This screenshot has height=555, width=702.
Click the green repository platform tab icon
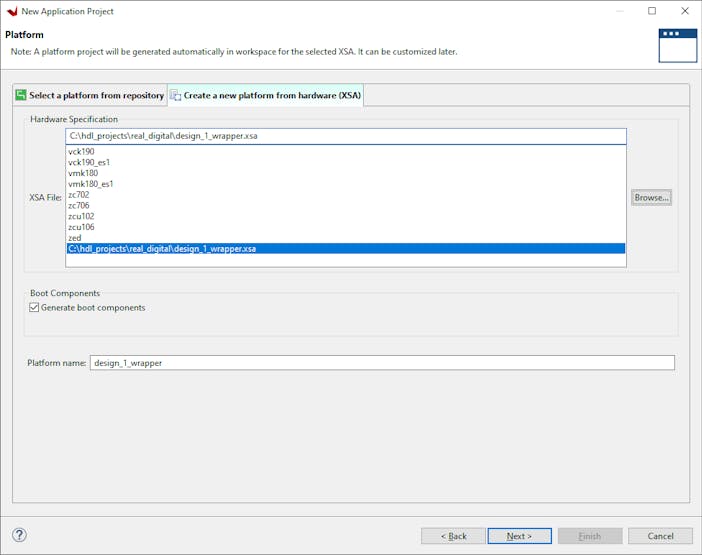coord(21,95)
